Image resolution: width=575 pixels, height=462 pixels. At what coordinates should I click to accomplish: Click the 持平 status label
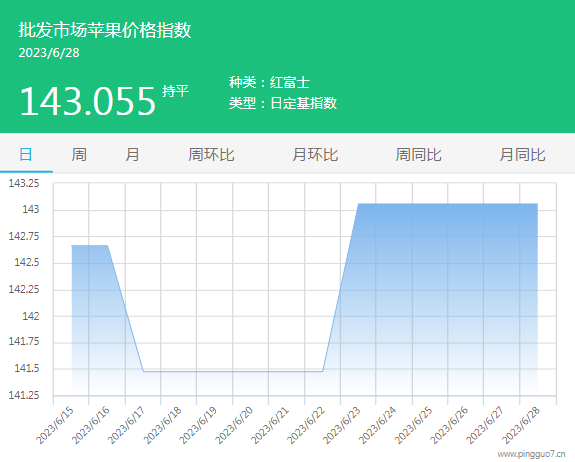click(x=175, y=91)
